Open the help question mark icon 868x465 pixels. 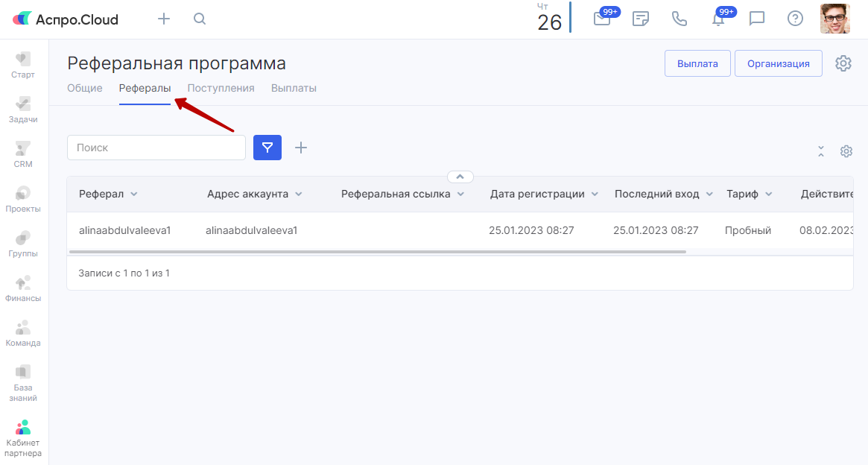point(796,19)
